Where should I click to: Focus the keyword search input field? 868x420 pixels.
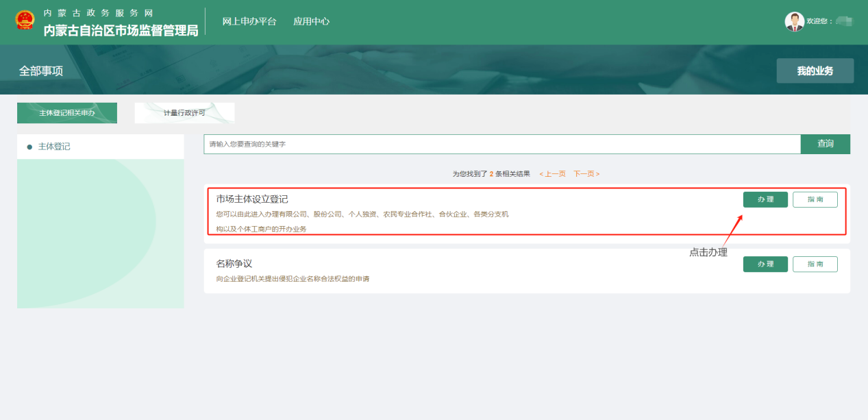click(x=502, y=145)
